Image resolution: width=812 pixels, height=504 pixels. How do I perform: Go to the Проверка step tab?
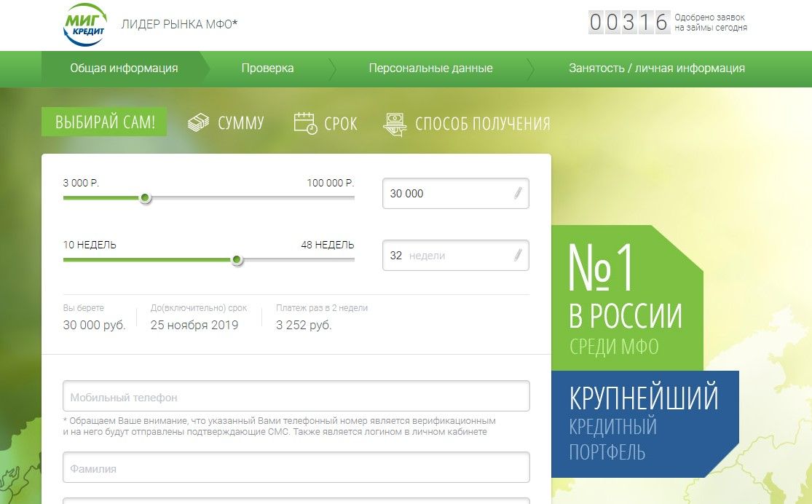coord(267,68)
